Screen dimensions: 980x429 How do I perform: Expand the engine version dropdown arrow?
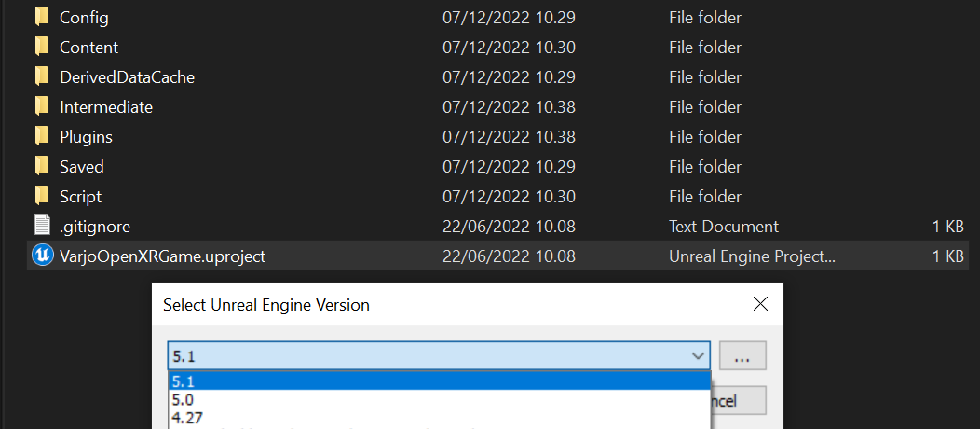point(698,356)
